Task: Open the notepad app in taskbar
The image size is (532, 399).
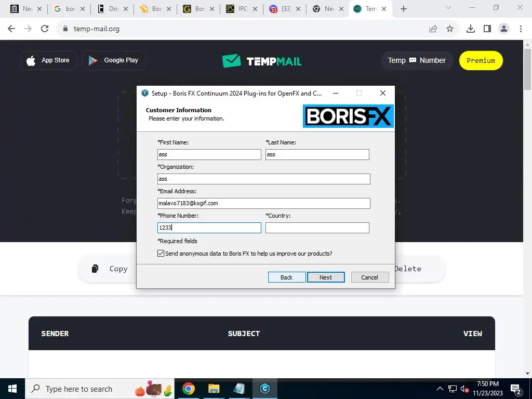Action: pyautogui.click(x=239, y=389)
